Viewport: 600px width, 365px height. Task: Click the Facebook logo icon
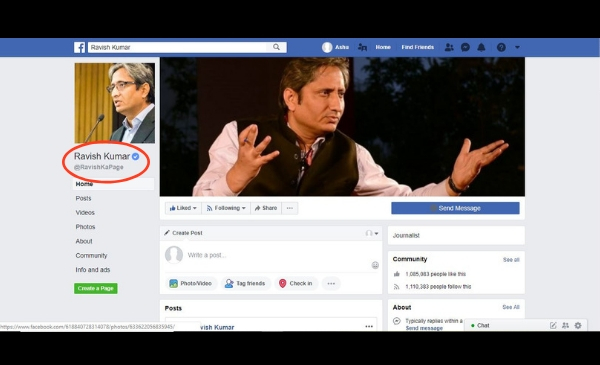tap(79, 47)
